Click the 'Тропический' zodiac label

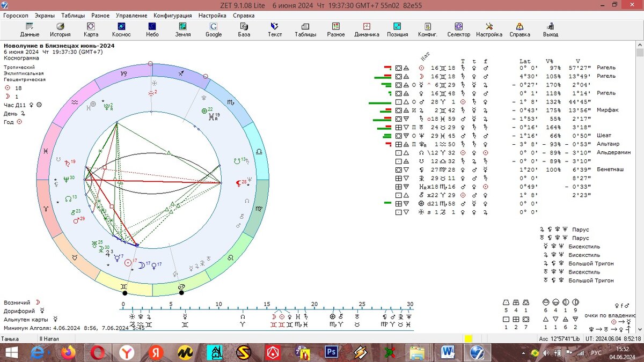click(20, 68)
